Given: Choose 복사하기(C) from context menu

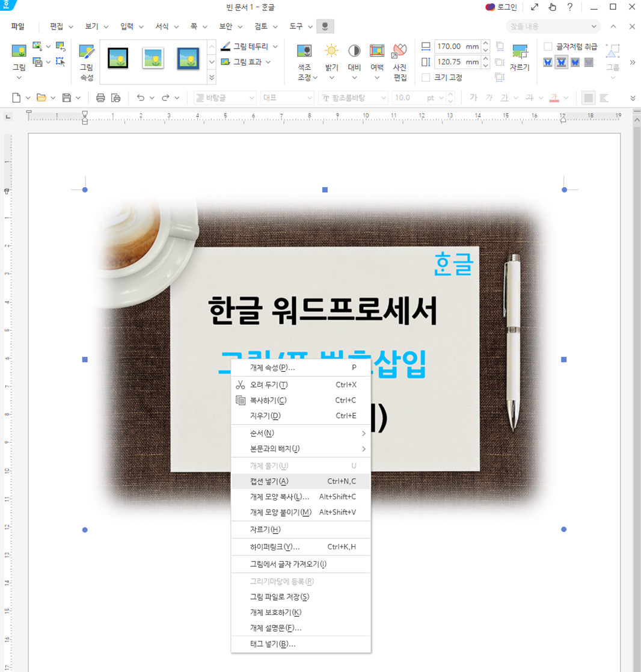Looking at the screenshot, I should 301,400.
